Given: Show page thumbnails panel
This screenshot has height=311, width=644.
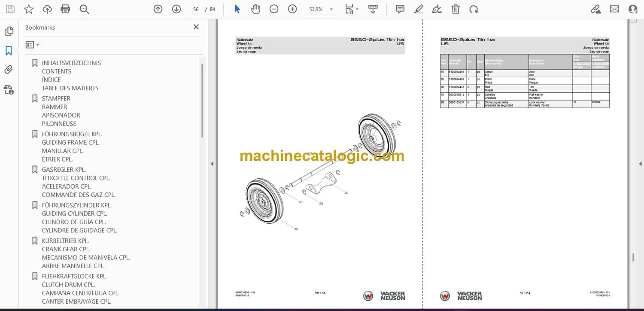Looking at the screenshot, I should 9,31.
